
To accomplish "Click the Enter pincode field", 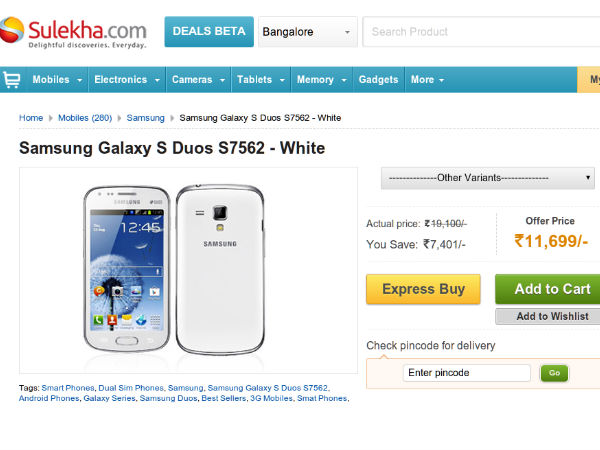I will tap(467, 373).
